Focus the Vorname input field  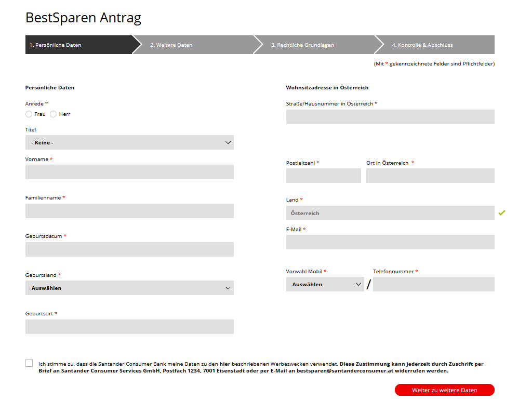[x=129, y=172]
